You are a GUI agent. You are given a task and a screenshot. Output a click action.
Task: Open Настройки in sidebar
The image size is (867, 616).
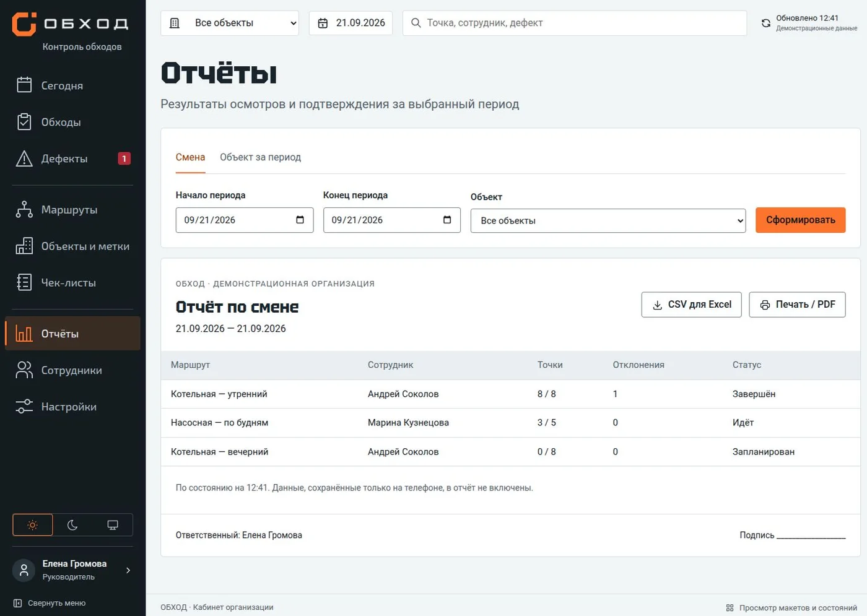tap(72, 406)
